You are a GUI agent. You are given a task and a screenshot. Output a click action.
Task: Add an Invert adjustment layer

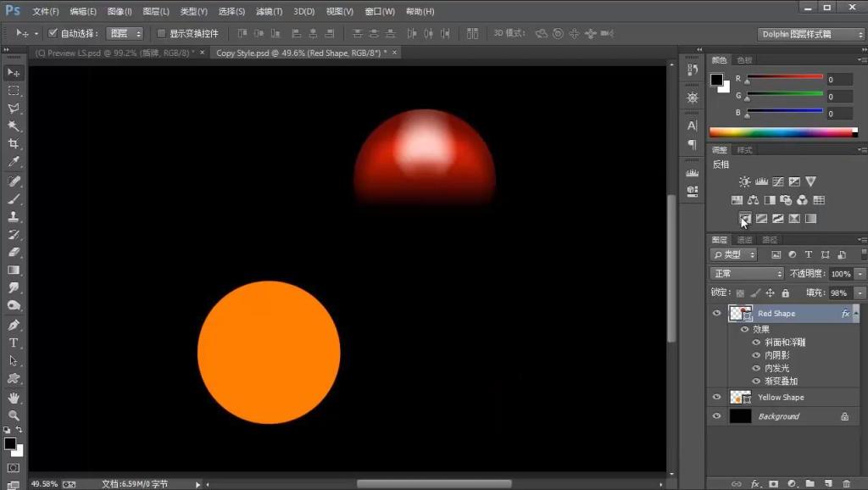click(x=745, y=219)
